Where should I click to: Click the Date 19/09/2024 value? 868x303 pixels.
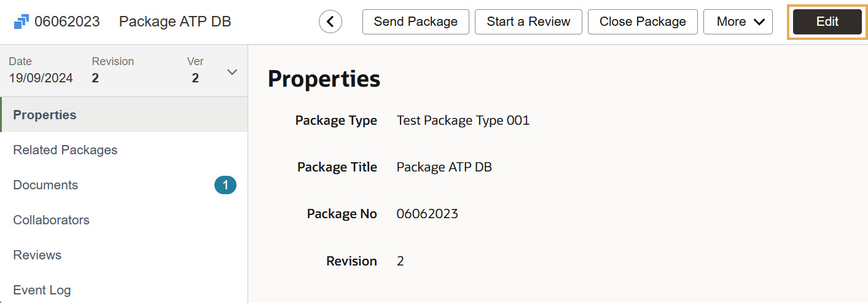pos(41,78)
